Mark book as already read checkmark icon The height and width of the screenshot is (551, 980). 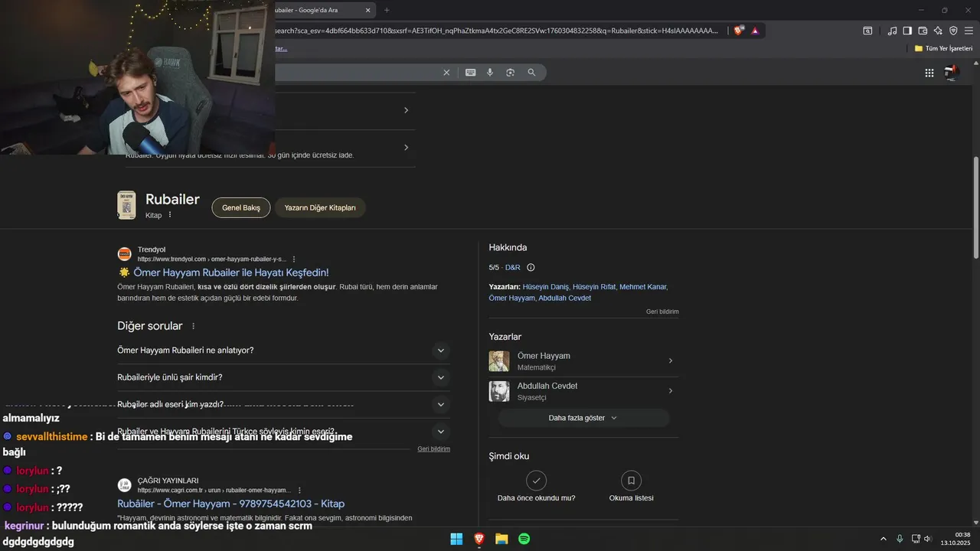(x=536, y=481)
